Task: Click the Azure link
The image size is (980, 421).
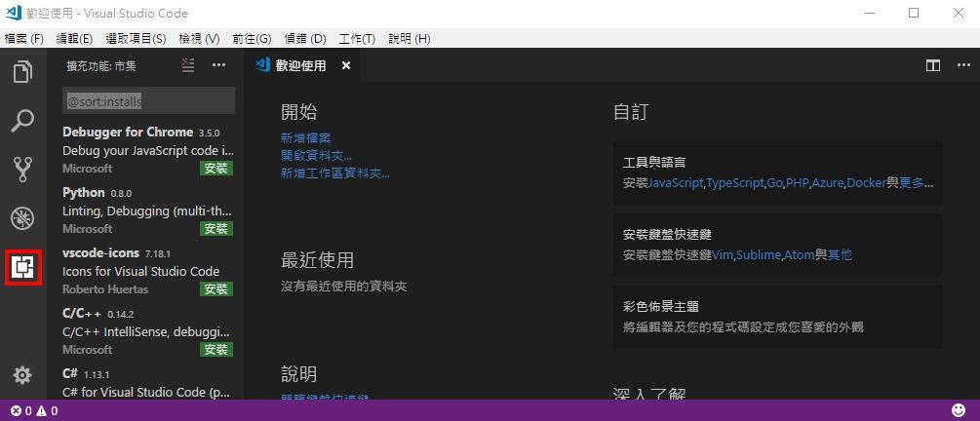Action: [828, 183]
